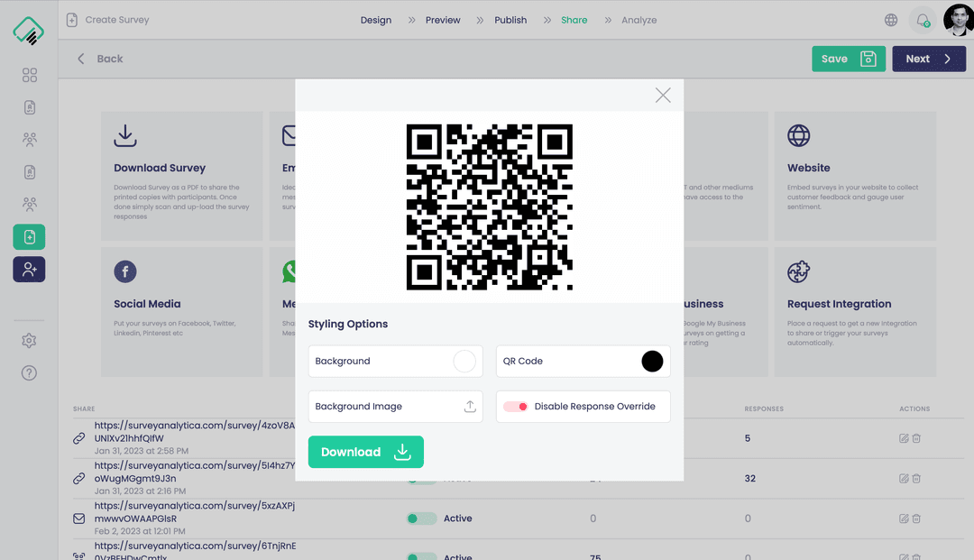
Task: Click the Save button
Action: (848, 59)
